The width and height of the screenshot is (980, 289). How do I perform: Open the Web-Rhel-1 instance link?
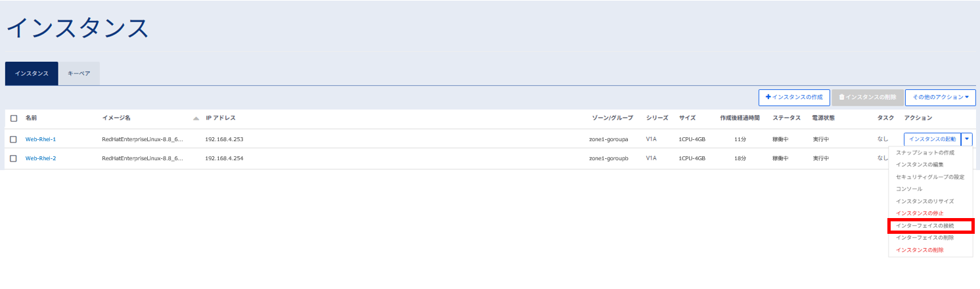(41, 139)
